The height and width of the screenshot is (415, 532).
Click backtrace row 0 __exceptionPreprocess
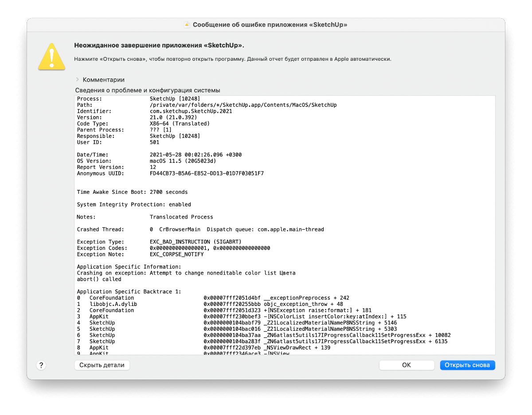[x=213, y=298]
